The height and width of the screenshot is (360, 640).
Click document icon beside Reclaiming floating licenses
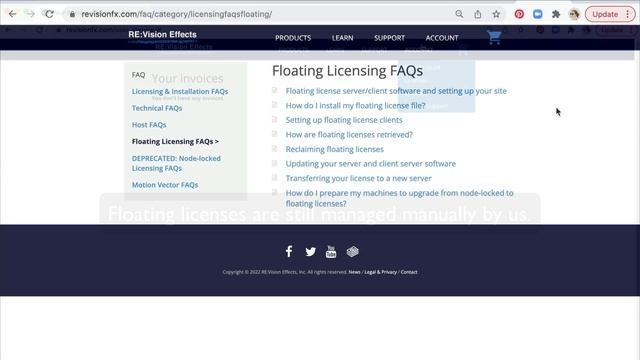[275, 149]
